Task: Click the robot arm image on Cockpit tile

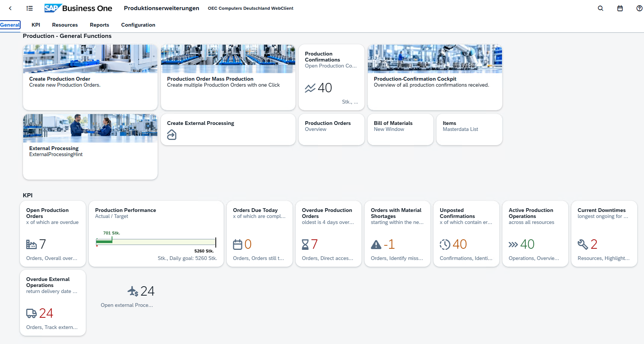Action: [x=435, y=59]
